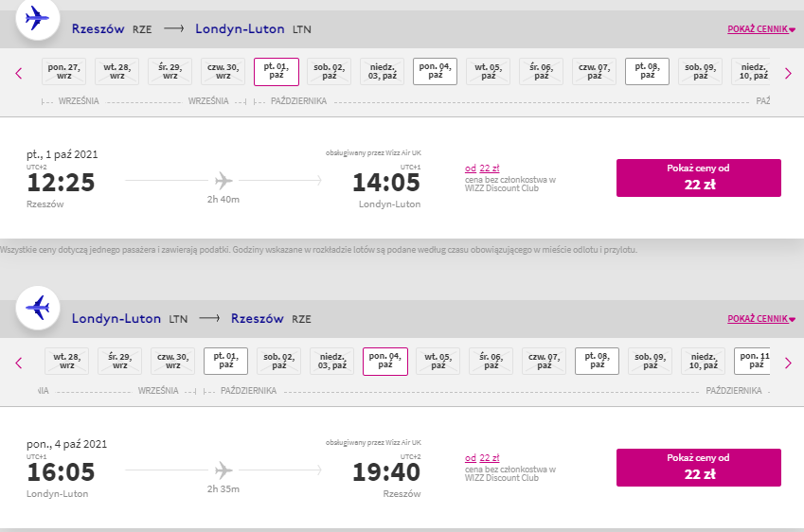Screen dimensions: 804x532
Task: Click the plane icon on 16:05 flight line
Action: (x=223, y=470)
